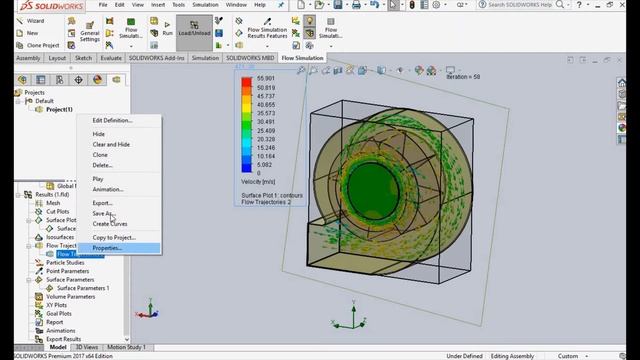Open dropdown arrow under Flow Simulation Results Features
Screen dimensions: 640x360
pyautogui.click(x=267, y=46)
